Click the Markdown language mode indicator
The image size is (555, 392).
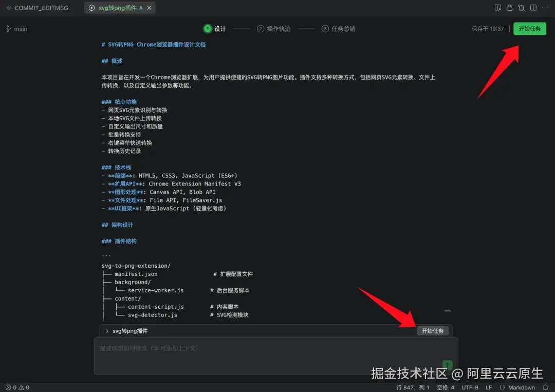tap(519, 387)
